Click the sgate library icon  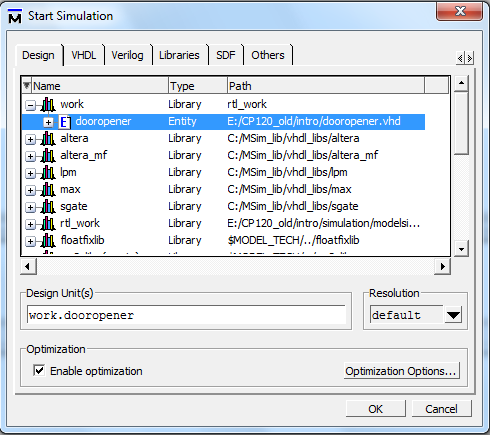(48, 207)
